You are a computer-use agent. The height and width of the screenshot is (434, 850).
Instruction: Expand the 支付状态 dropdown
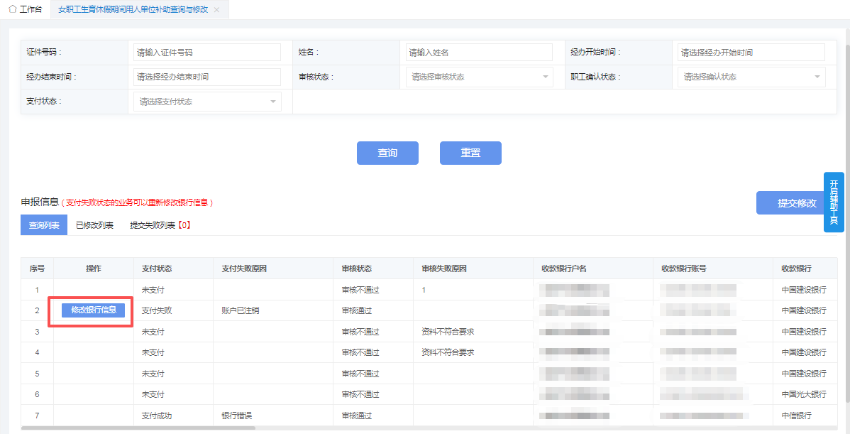pyautogui.click(x=207, y=101)
